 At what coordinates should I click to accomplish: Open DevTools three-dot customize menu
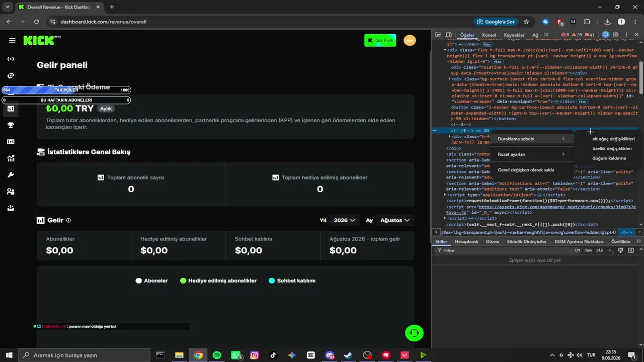(x=626, y=35)
